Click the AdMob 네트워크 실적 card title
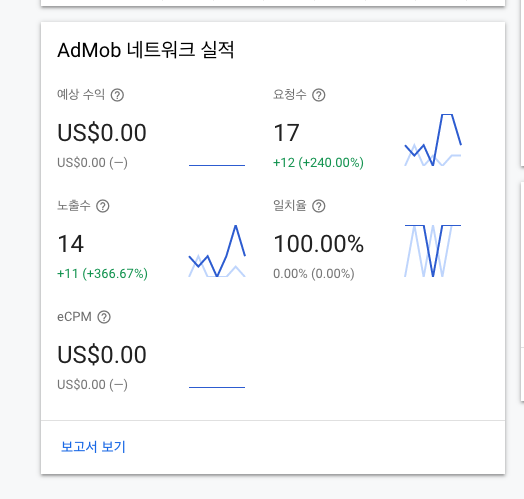 146,50
